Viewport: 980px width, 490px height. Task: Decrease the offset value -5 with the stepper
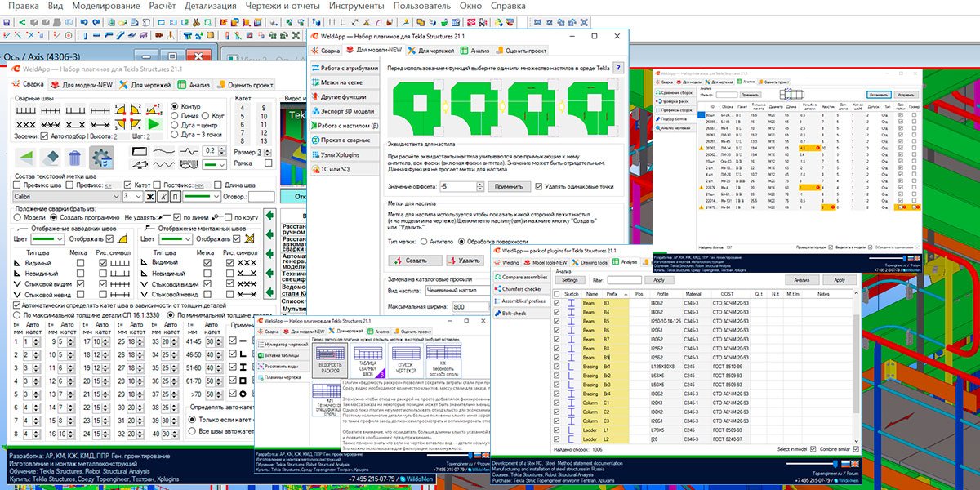(480, 189)
